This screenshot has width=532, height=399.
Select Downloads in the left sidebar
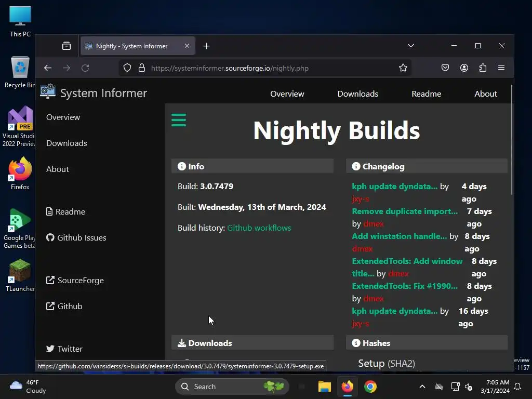66,143
